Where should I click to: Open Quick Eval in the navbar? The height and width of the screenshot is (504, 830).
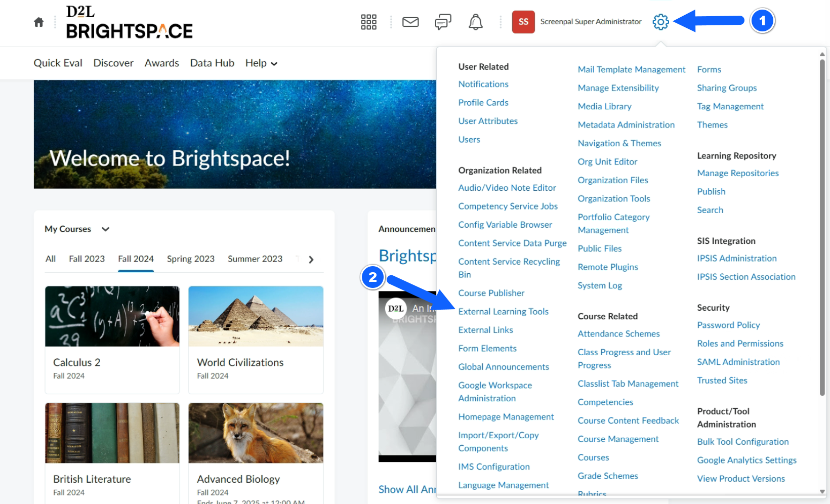click(x=58, y=63)
